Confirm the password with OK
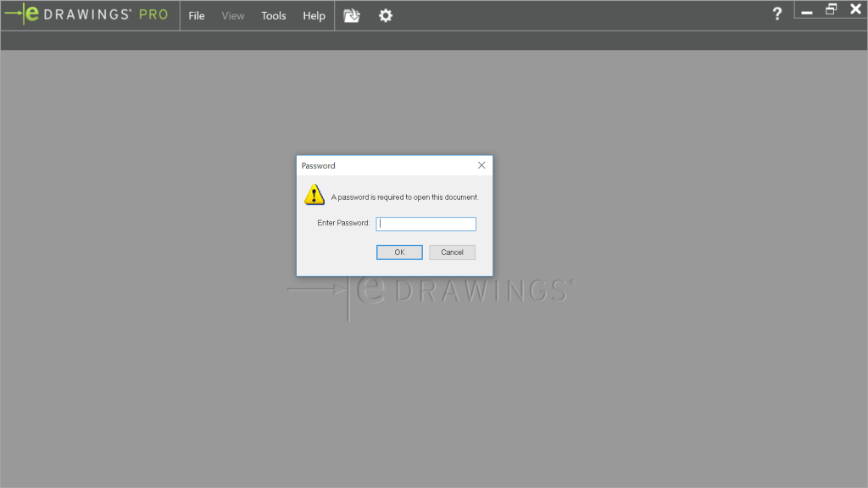This screenshot has height=488, width=868. click(399, 252)
